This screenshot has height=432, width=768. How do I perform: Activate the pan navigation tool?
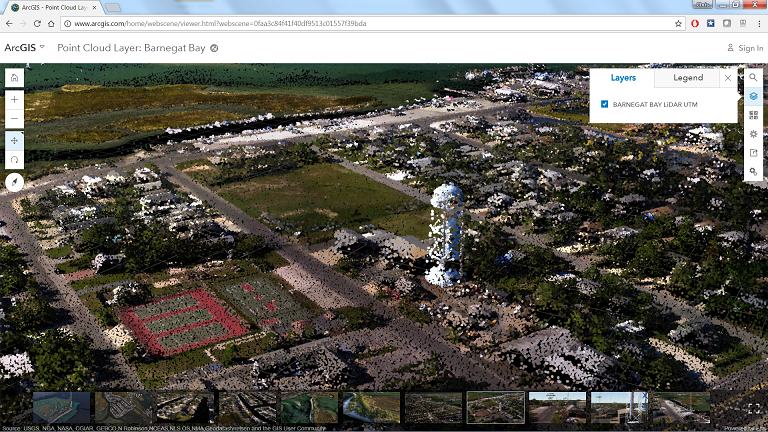pos(14,141)
